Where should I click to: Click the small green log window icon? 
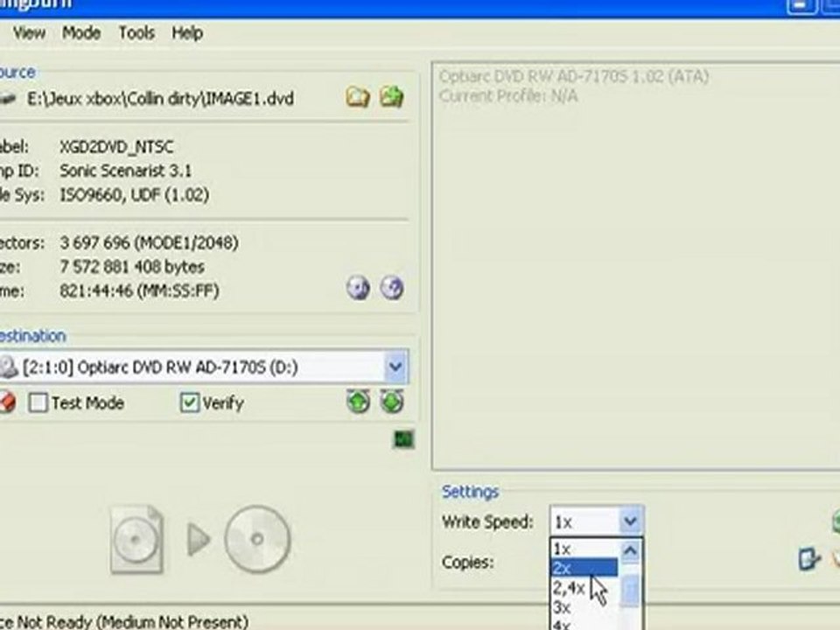click(x=404, y=440)
